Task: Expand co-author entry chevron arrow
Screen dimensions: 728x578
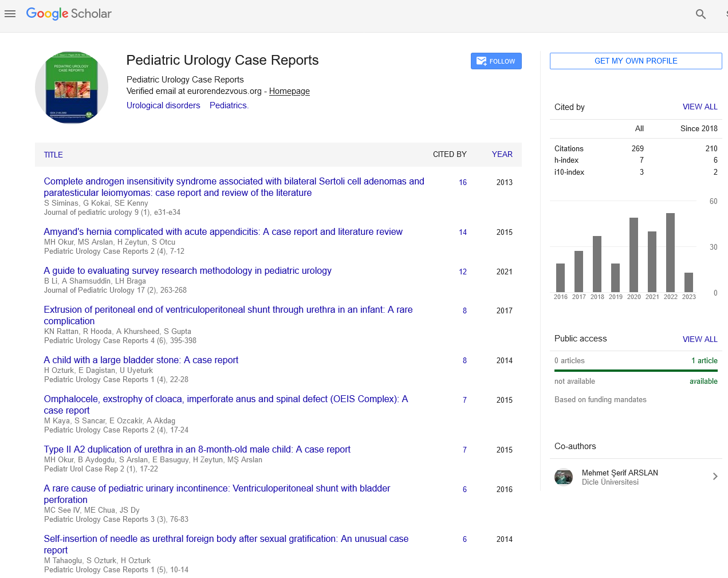Action: click(x=715, y=477)
